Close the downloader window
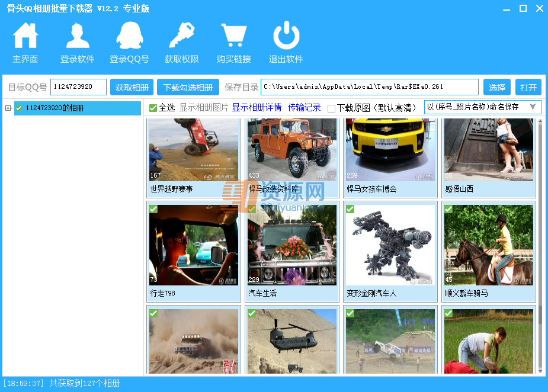 pos(540,8)
